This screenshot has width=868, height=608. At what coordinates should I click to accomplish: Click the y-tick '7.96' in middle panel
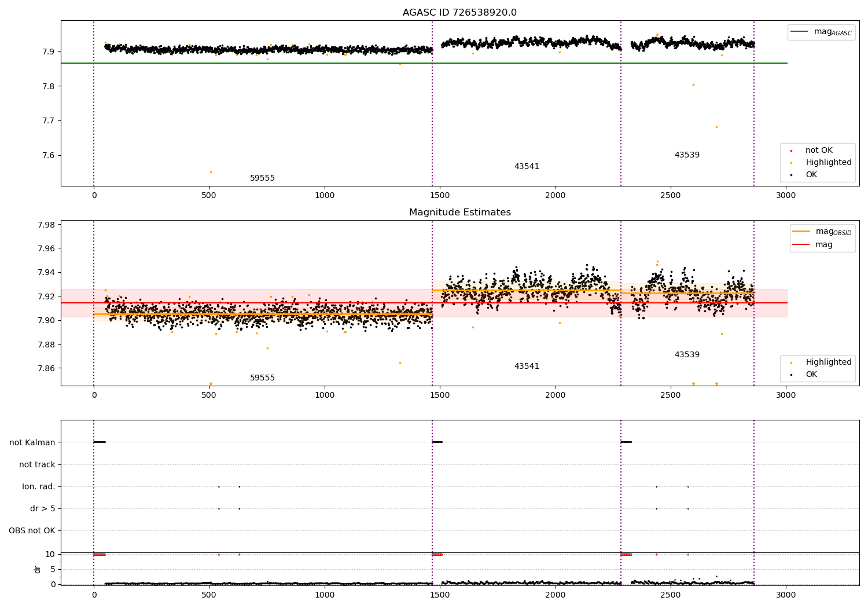pos(46,249)
